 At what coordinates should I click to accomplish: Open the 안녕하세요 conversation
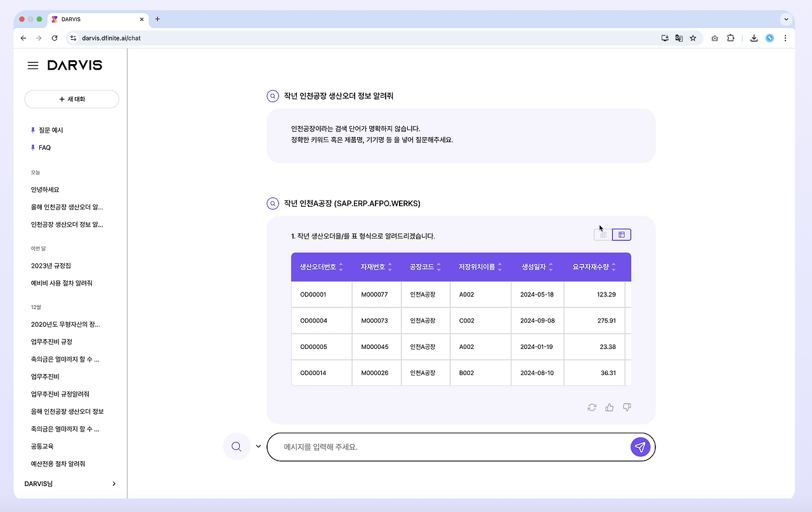pyautogui.click(x=45, y=190)
